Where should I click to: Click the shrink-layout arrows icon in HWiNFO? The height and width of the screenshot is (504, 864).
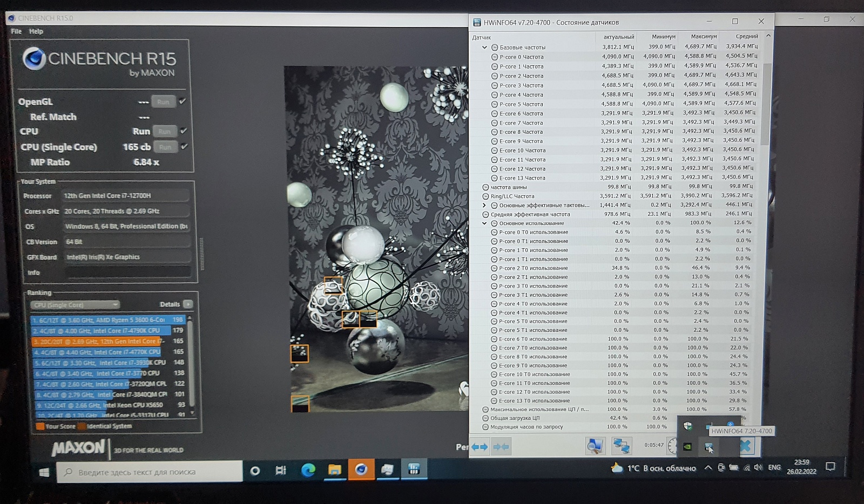coord(501,447)
